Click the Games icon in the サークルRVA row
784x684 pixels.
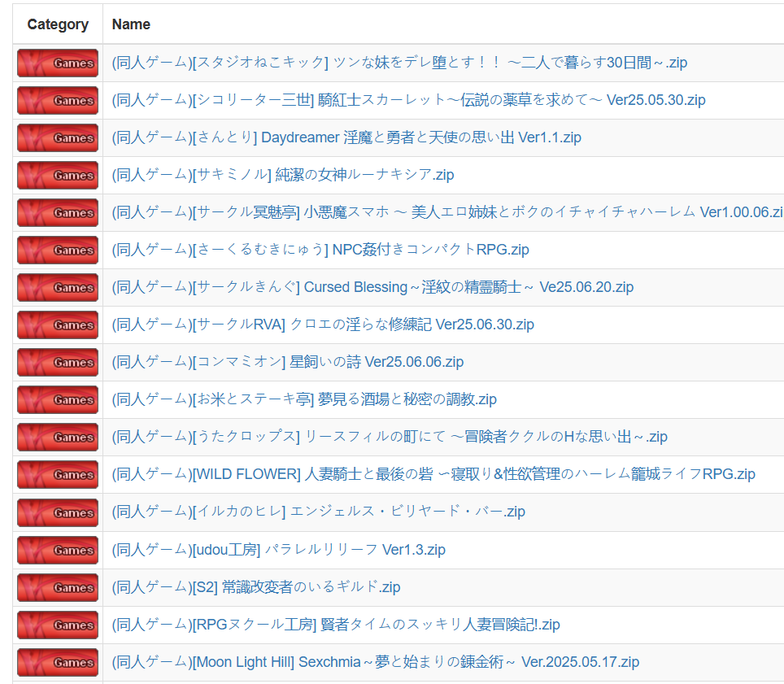point(58,325)
